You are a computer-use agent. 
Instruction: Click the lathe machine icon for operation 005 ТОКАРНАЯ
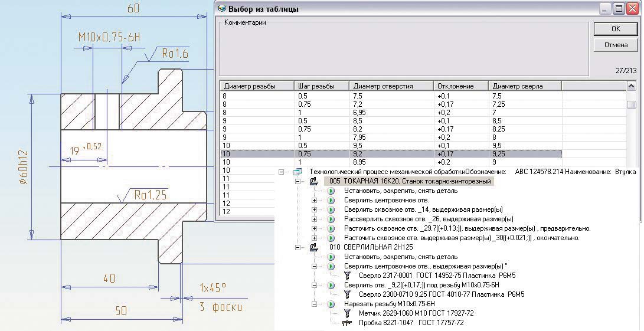(x=314, y=181)
